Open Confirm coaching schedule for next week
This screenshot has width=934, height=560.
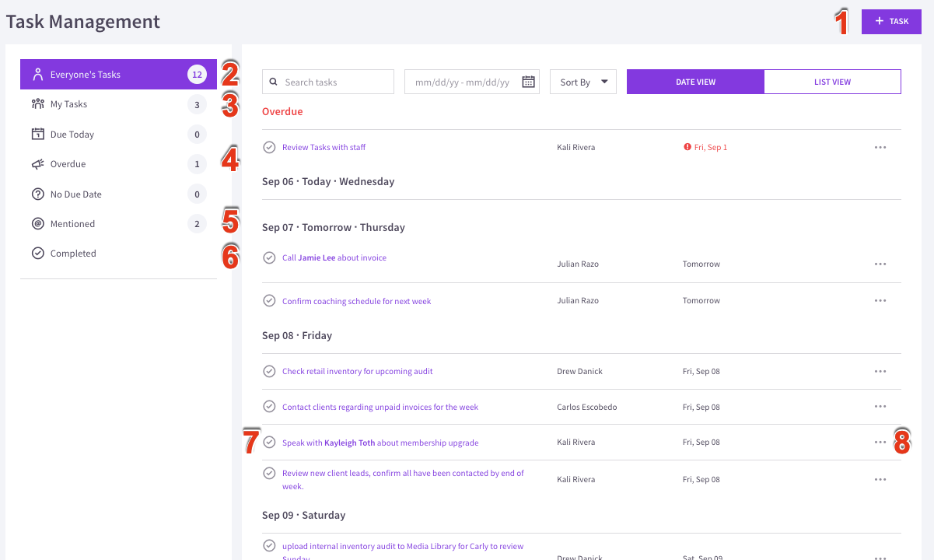pyautogui.click(x=356, y=301)
